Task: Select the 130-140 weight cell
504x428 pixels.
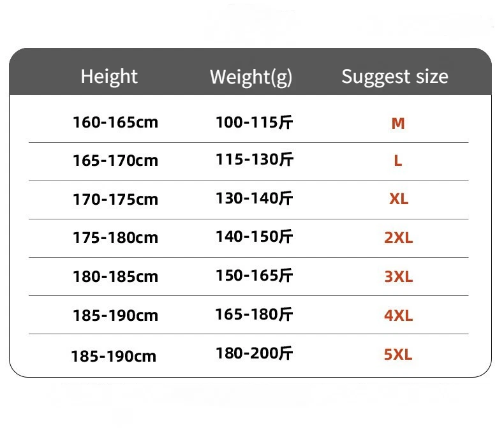Action: [x=254, y=198]
